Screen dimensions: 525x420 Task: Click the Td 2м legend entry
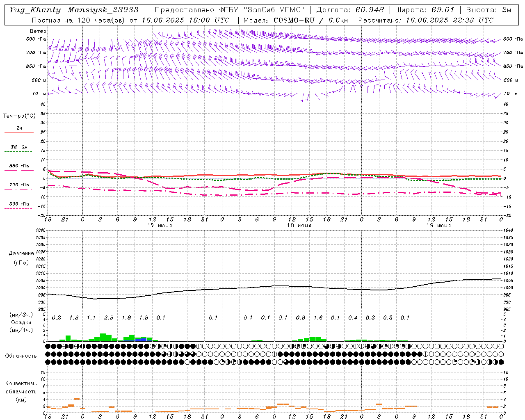pos(19,147)
